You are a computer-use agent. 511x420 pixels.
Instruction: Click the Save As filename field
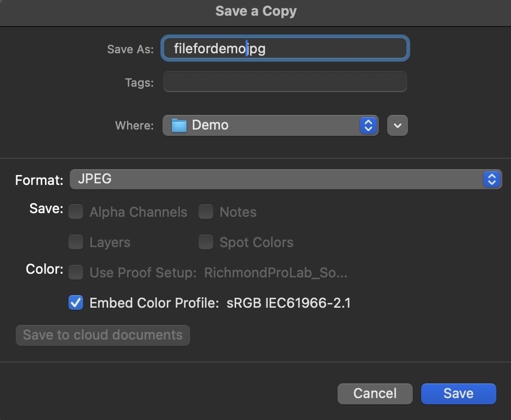[285, 48]
